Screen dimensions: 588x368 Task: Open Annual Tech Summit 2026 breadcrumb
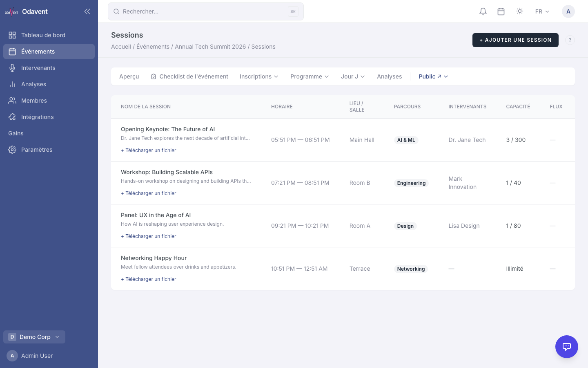coord(210,47)
